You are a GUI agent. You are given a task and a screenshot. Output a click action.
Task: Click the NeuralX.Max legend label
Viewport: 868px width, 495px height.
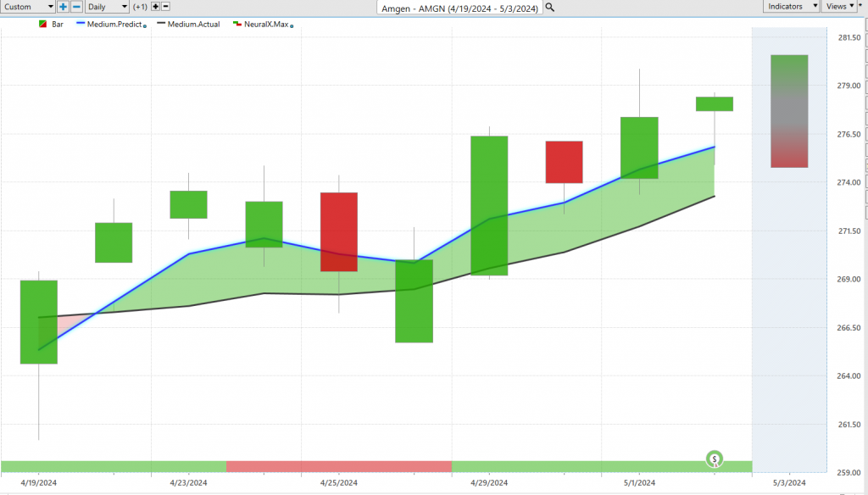[266, 25]
